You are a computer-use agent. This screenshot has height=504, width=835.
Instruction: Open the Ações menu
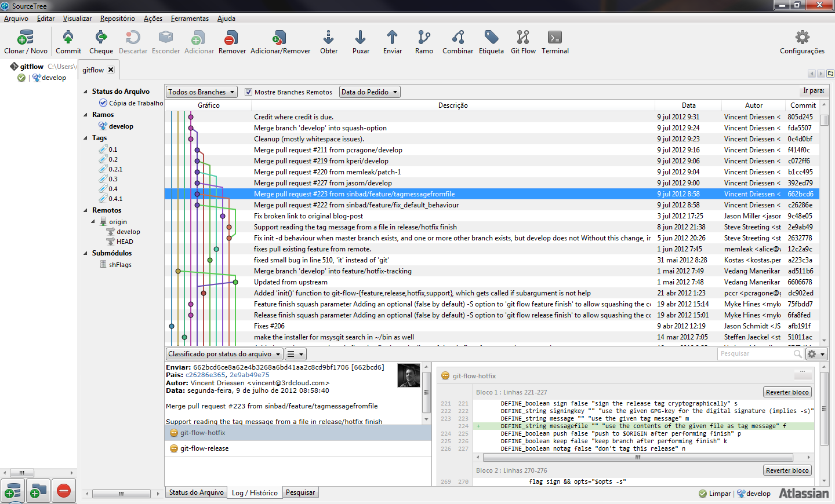click(x=153, y=19)
